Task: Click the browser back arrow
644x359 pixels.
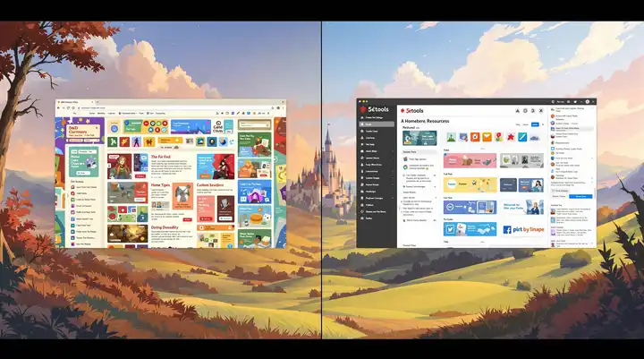Action: click(59, 107)
